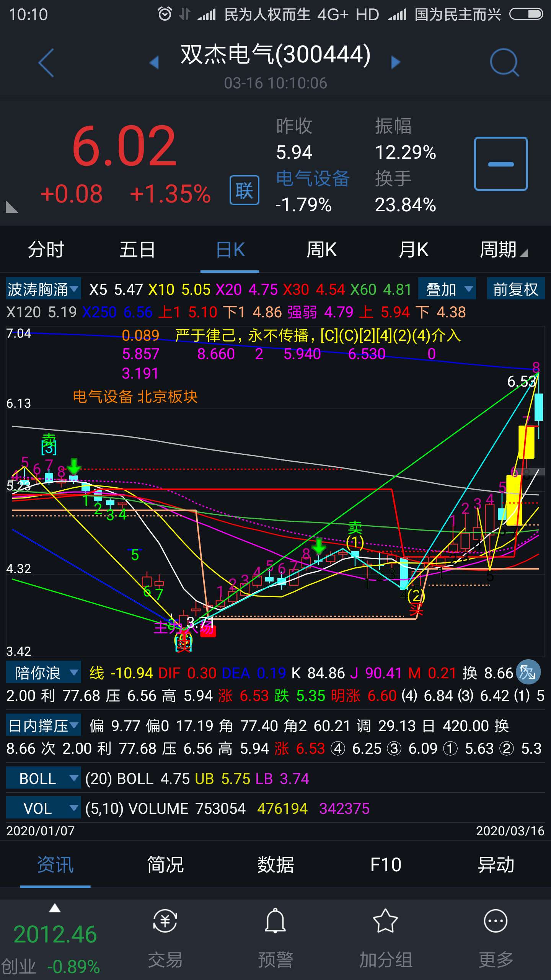Screen dimensions: 551x980
Task: Open the 简况 overview tab
Action: coord(165,865)
